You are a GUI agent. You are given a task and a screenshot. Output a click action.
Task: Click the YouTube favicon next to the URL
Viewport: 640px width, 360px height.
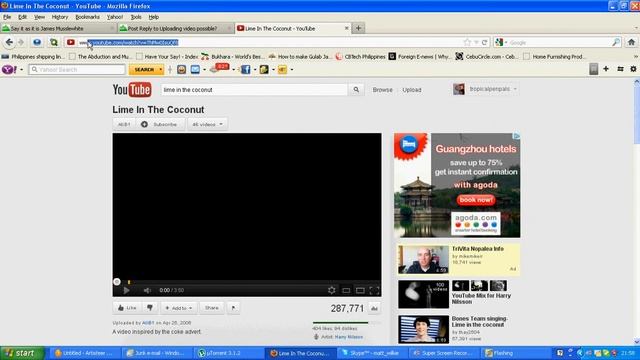pyautogui.click(x=71, y=42)
